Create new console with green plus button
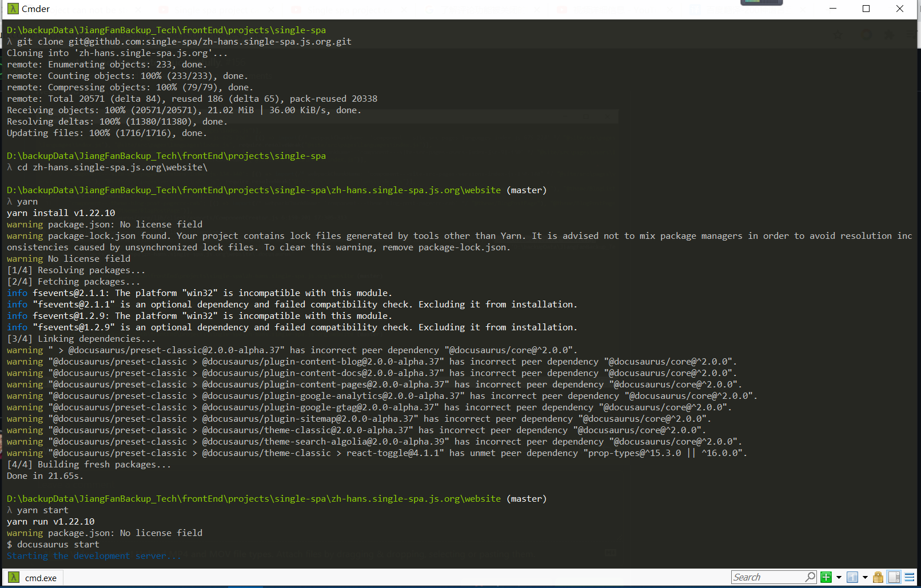Viewport: 921px width, 588px height. 826,577
